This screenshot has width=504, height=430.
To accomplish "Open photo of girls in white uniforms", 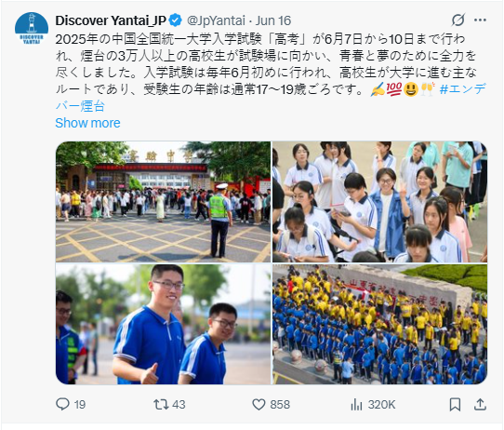I will coord(380,202).
